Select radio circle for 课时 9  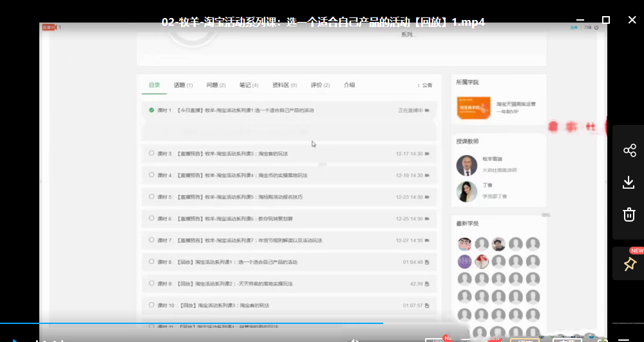(151, 283)
